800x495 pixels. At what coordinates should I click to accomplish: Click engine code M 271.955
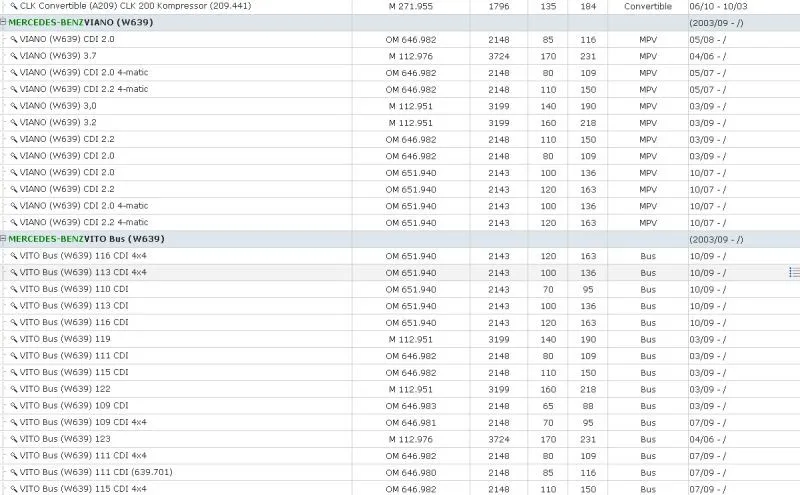pos(411,7)
